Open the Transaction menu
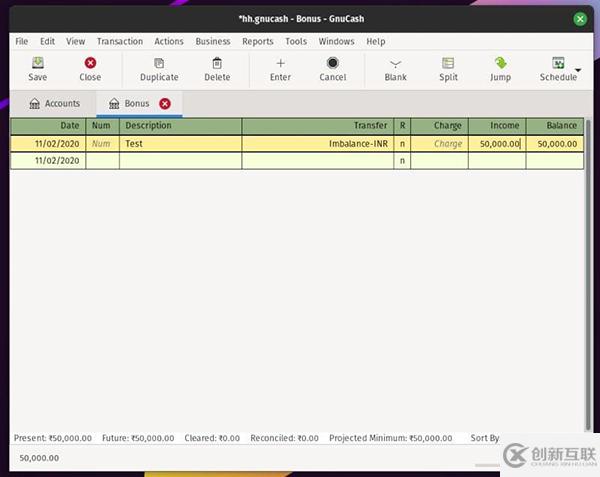600x477 pixels. point(120,41)
